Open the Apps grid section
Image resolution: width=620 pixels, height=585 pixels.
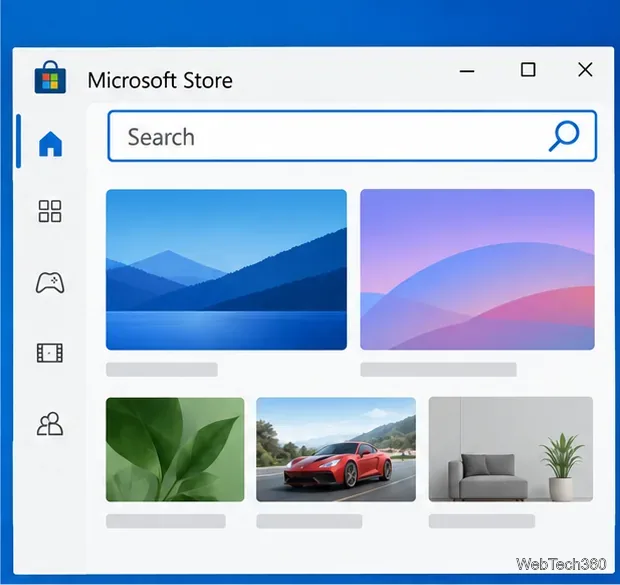point(50,211)
